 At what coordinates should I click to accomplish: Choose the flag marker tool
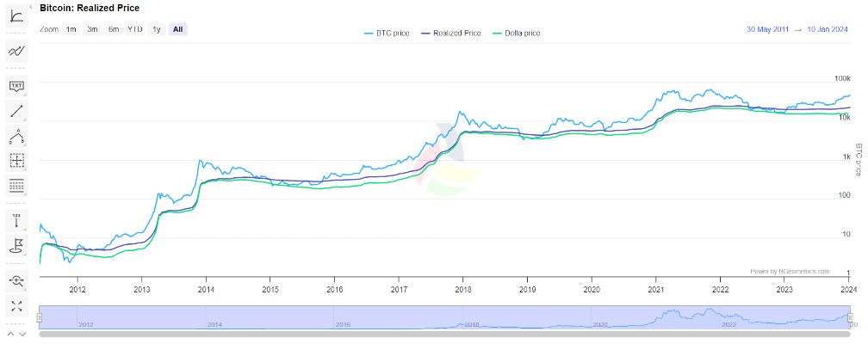(x=16, y=246)
